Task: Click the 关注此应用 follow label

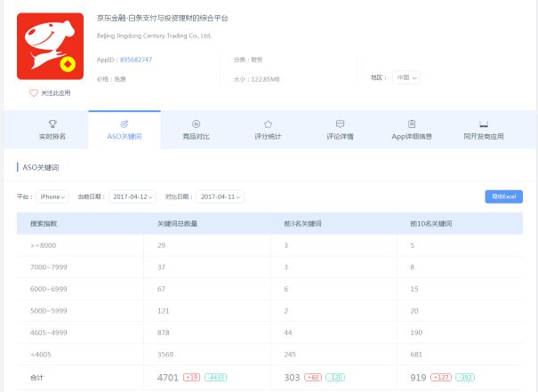Action: click(56, 93)
